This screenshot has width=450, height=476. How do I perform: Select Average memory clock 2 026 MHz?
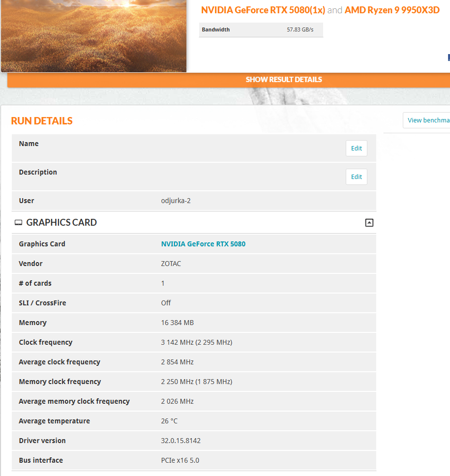click(178, 401)
